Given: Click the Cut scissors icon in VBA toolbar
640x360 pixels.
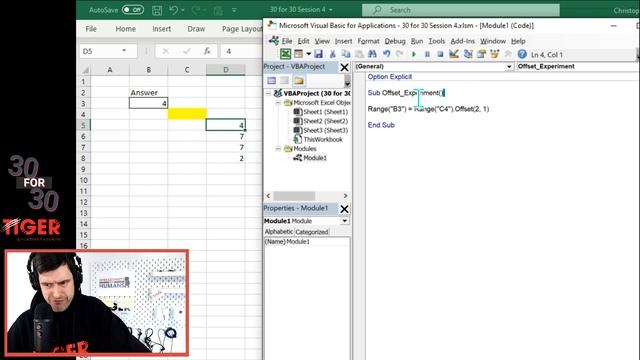Looking at the screenshot, I should click(x=332, y=54).
